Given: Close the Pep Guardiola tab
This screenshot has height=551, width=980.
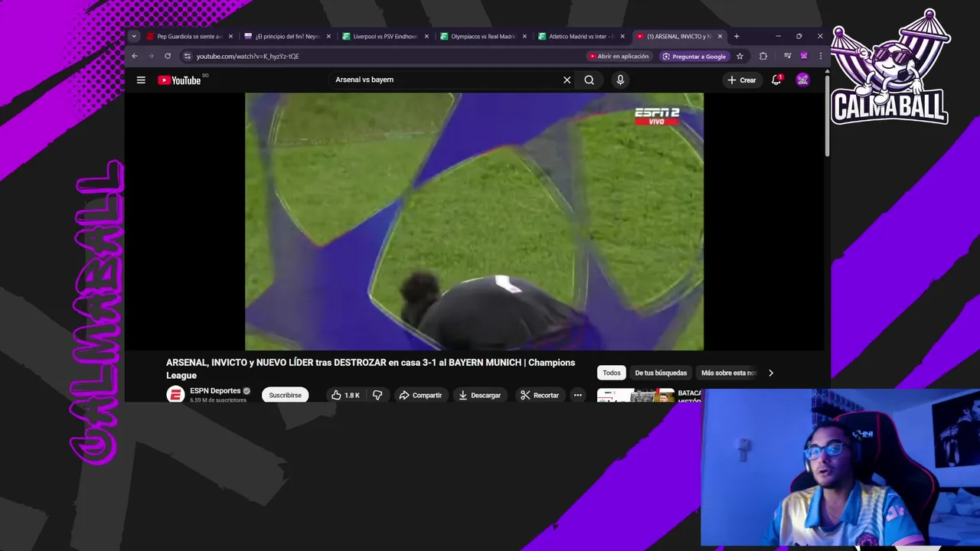Looking at the screenshot, I should click(230, 36).
